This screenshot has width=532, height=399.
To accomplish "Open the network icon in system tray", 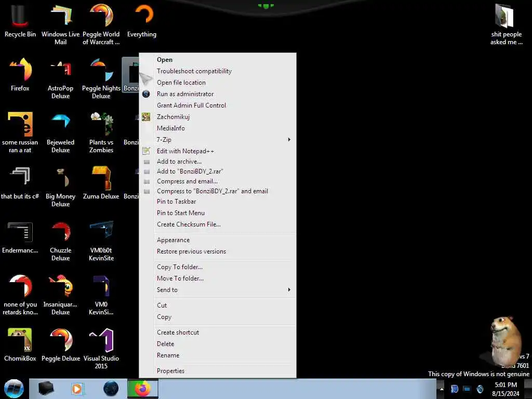I will point(467,389).
